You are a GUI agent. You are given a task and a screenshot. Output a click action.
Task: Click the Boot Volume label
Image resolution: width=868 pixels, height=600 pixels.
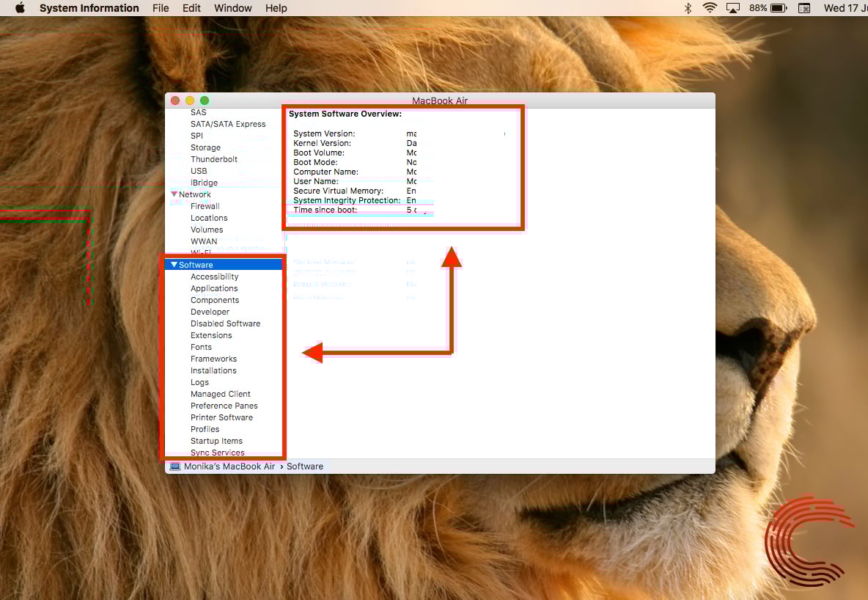318,153
